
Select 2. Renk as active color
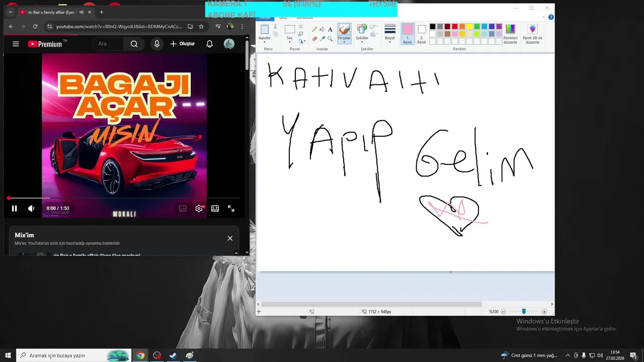tap(422, 34)
